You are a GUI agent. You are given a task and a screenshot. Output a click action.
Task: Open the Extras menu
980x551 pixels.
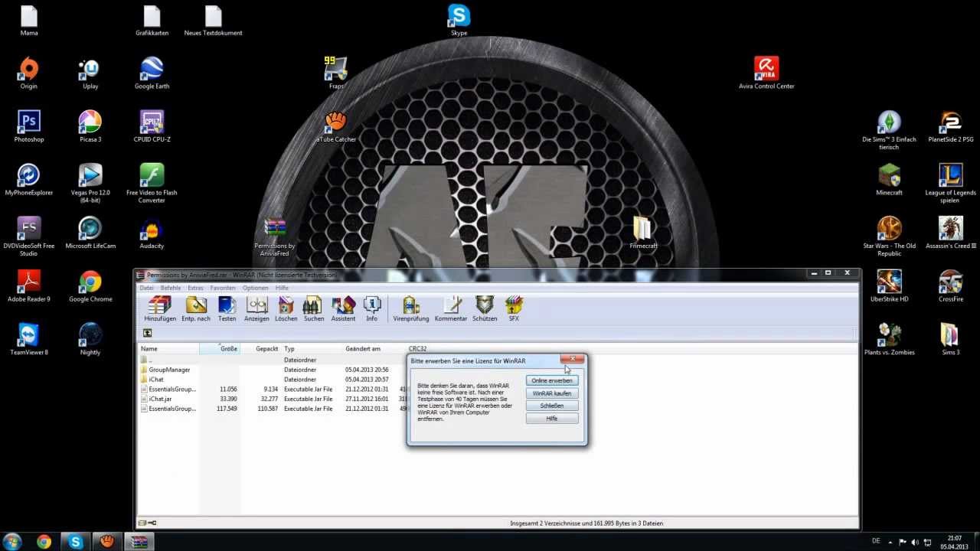[195, 288]
